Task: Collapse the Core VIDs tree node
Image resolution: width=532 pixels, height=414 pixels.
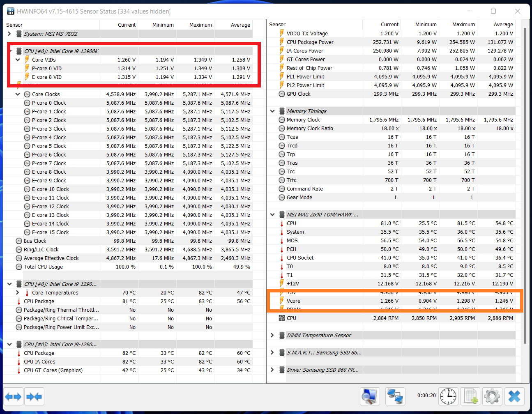Action: click(x=18, y=60)
